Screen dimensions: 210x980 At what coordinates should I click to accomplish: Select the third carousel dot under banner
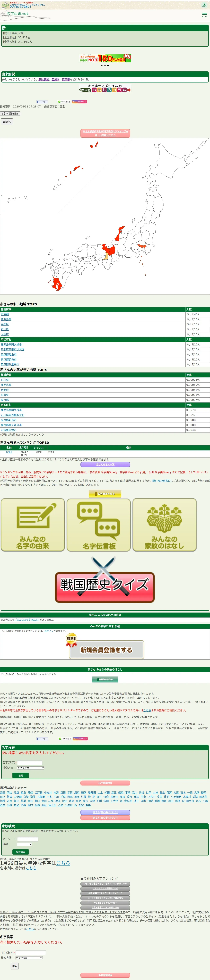[108, 65]
